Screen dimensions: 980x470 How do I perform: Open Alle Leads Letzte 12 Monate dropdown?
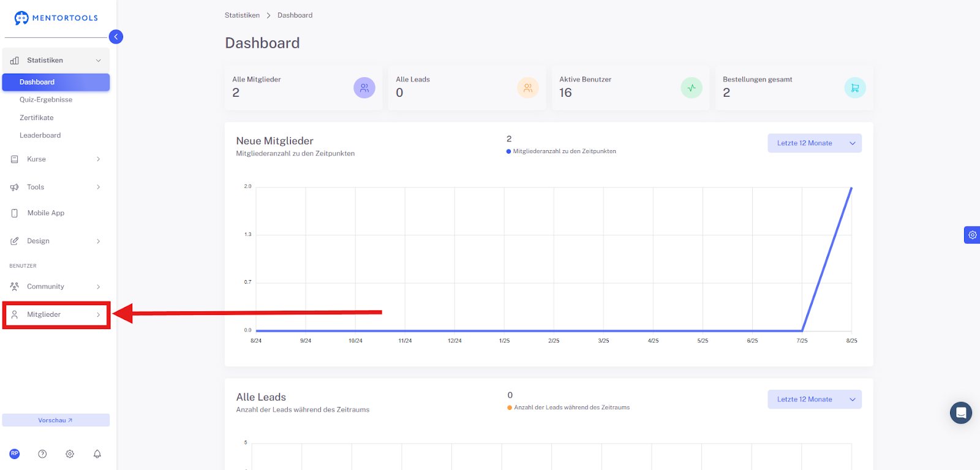point(815,400)
